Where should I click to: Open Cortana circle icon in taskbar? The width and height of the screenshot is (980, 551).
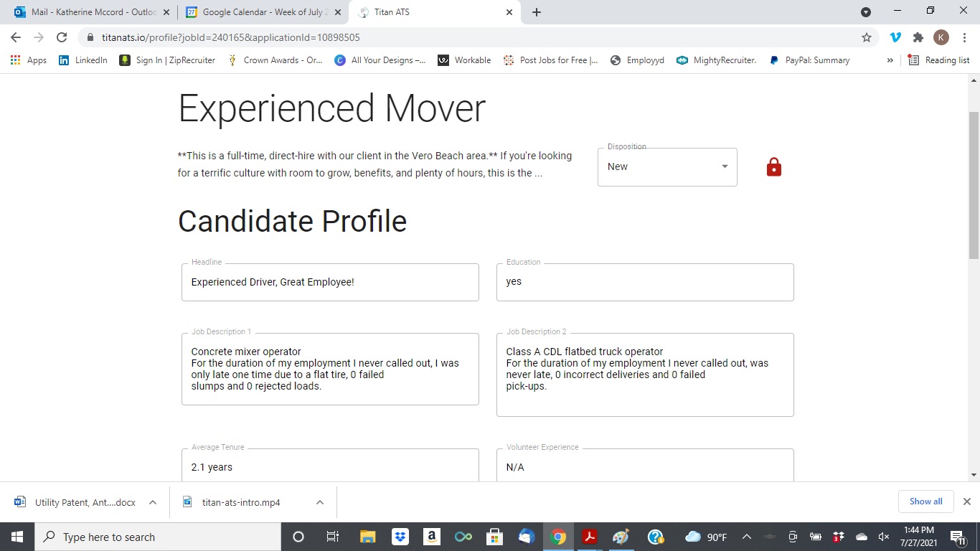[298, 537]
